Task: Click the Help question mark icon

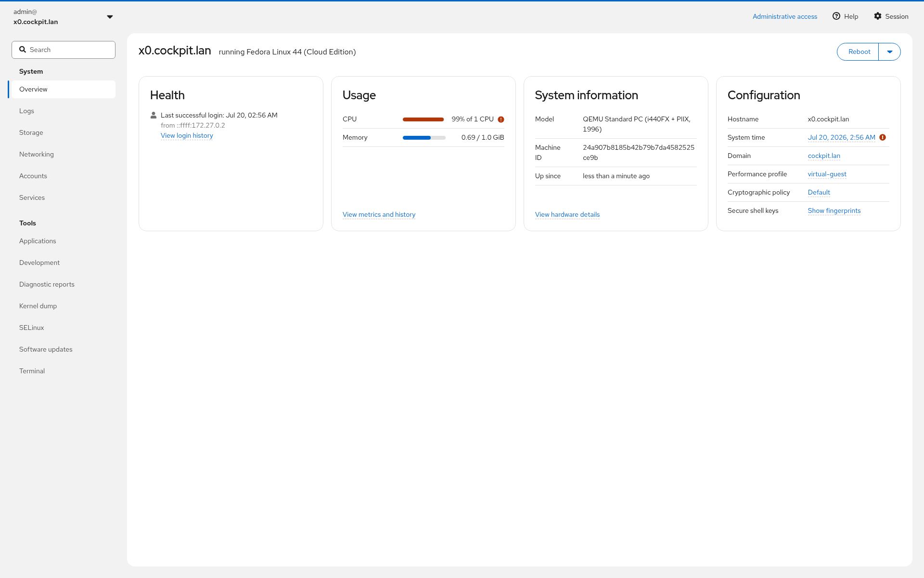Action: pos(836,16)
